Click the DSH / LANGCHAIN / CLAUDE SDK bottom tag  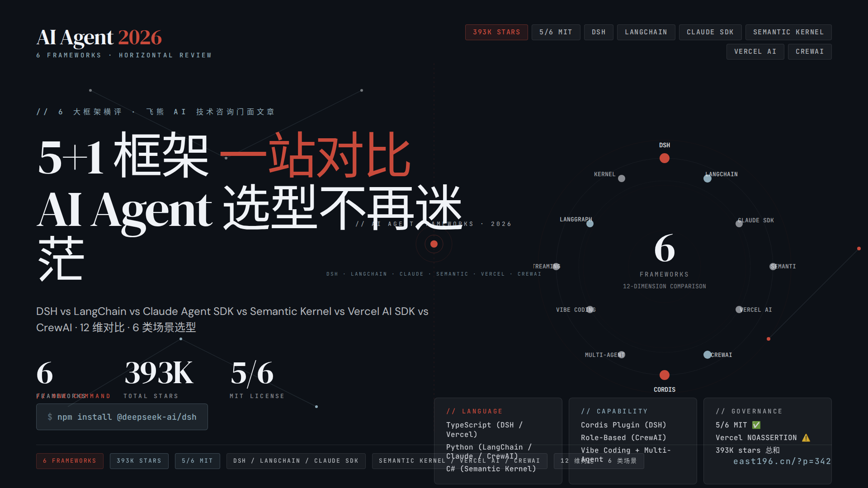(x=296, y=461)
